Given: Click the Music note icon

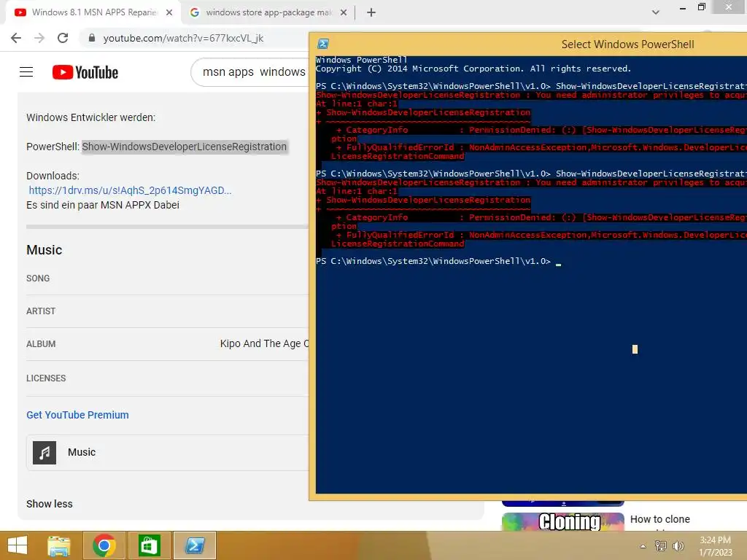Looking at the screenshot, I should point(44,452).
